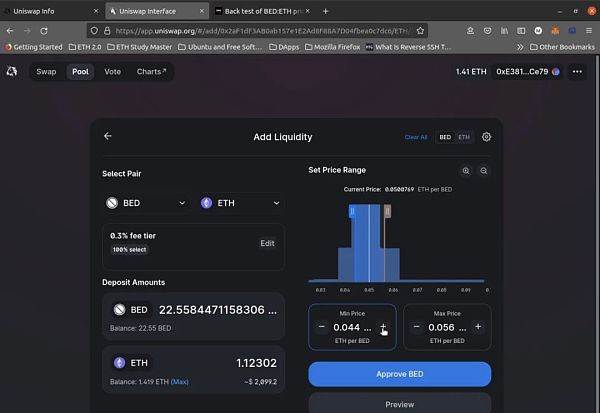Edit the 0.3% fee tier

click(x=267, y=243)
